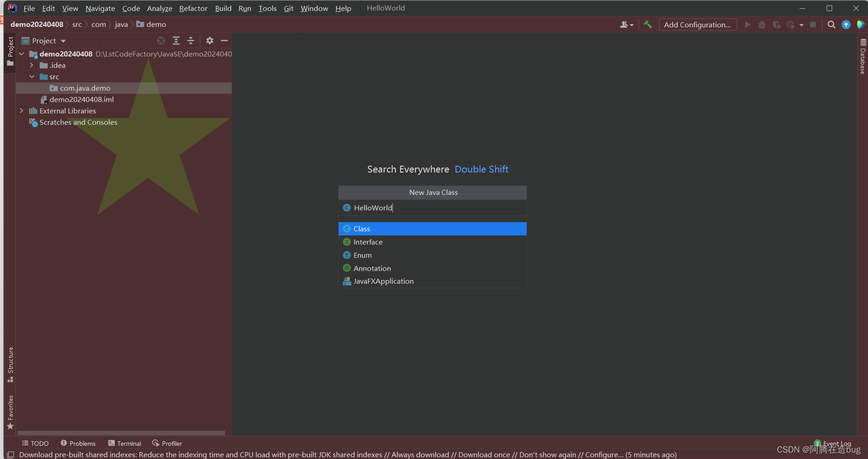Expand the External Libraries node
The height and width of the screenshot is (459, 868).
(21, 111)
